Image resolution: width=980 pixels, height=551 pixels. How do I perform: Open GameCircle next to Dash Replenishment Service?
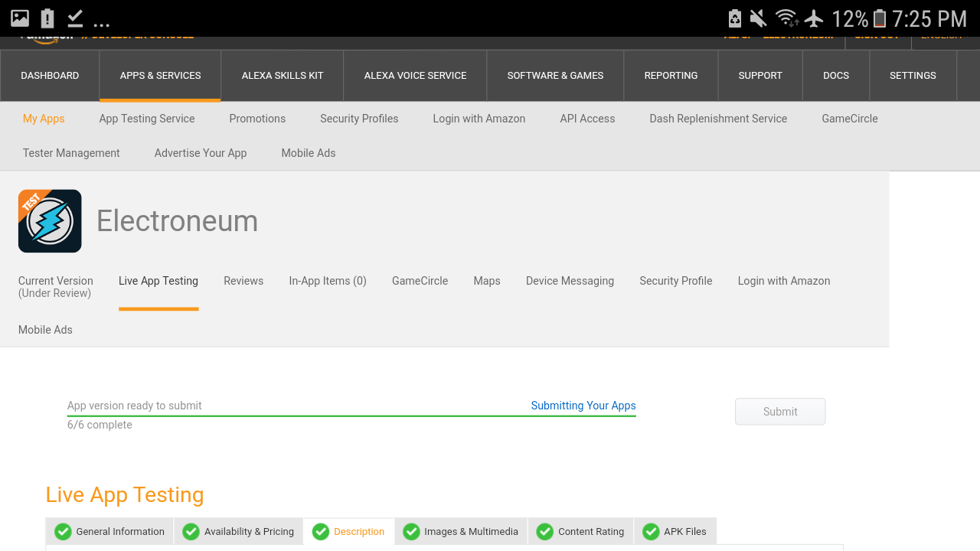point(850,119)
